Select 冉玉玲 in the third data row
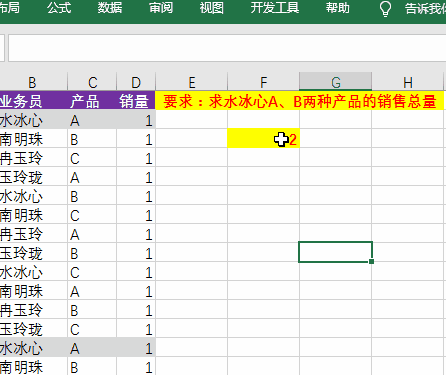The width and height of the screenshot is (446, 375). (x=33, y=158)
